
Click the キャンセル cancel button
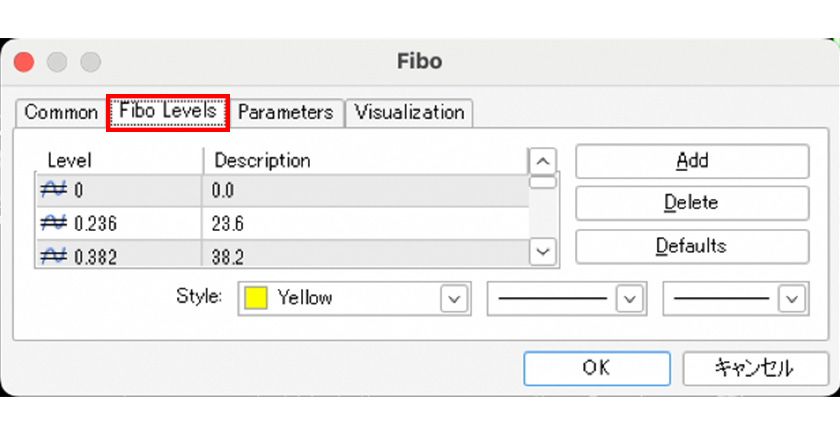click(754, 368)
